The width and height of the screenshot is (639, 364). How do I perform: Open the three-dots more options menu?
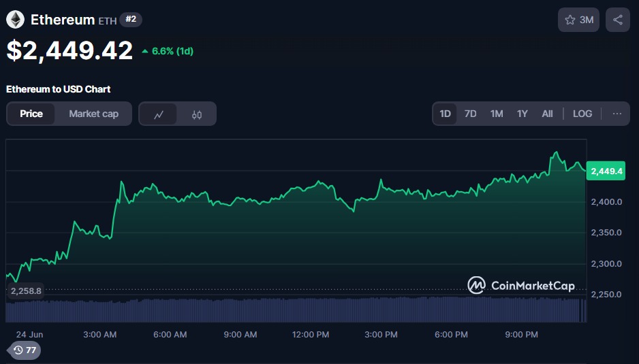point(617,114)
